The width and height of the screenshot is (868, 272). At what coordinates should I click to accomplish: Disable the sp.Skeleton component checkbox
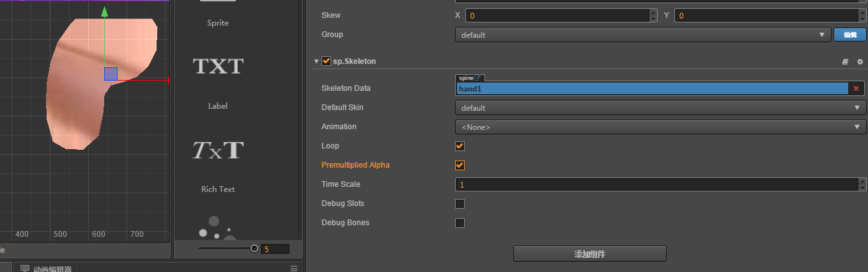[x=326, y=61]
